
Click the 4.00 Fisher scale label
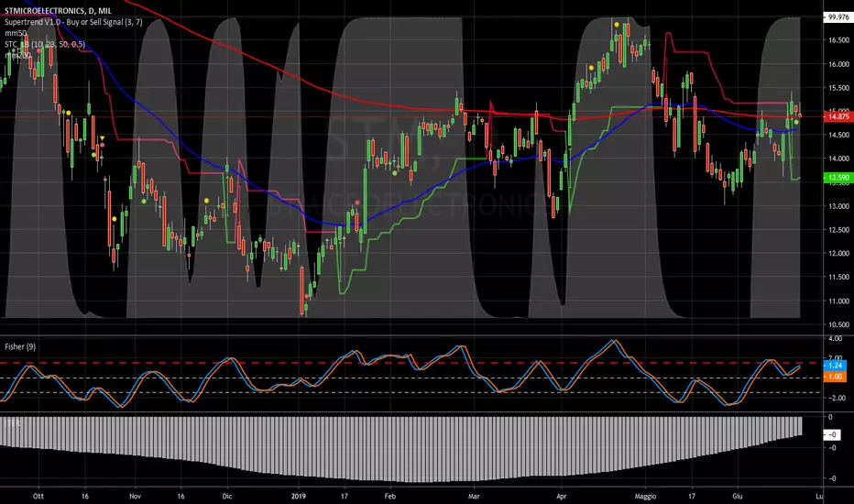[x=835, y=338]
